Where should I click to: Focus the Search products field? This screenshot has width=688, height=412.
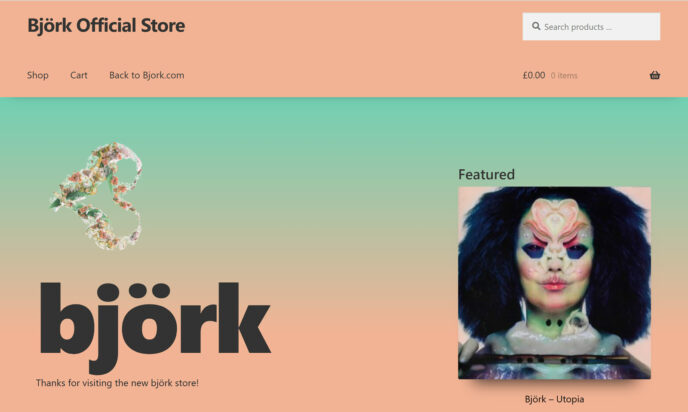pyautogui.click(x=591, y=26)
